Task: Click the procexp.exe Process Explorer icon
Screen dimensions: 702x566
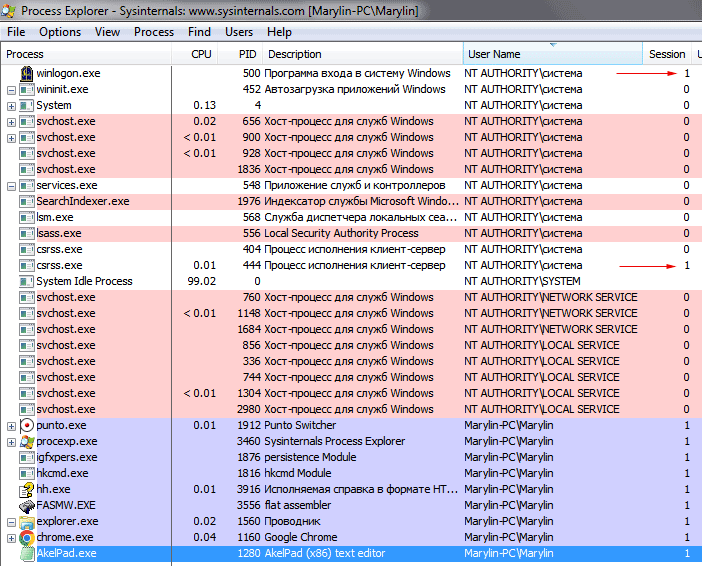Action: [27, 441]
